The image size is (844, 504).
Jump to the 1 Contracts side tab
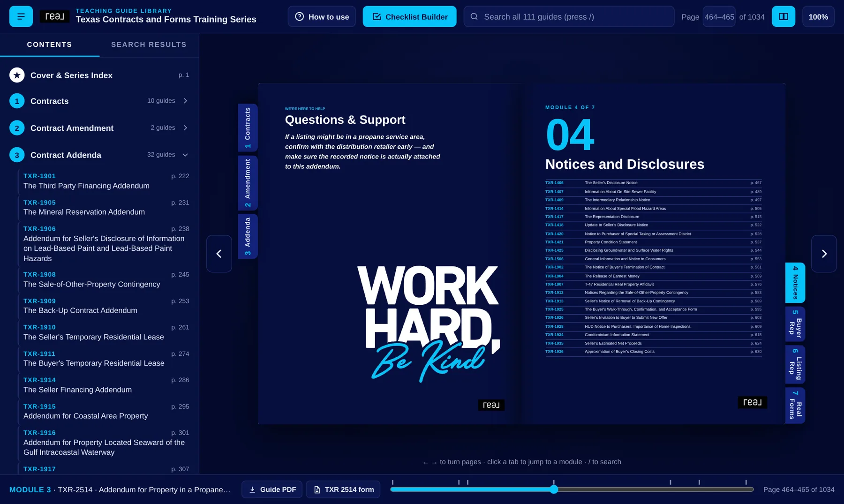click(248, 128)
